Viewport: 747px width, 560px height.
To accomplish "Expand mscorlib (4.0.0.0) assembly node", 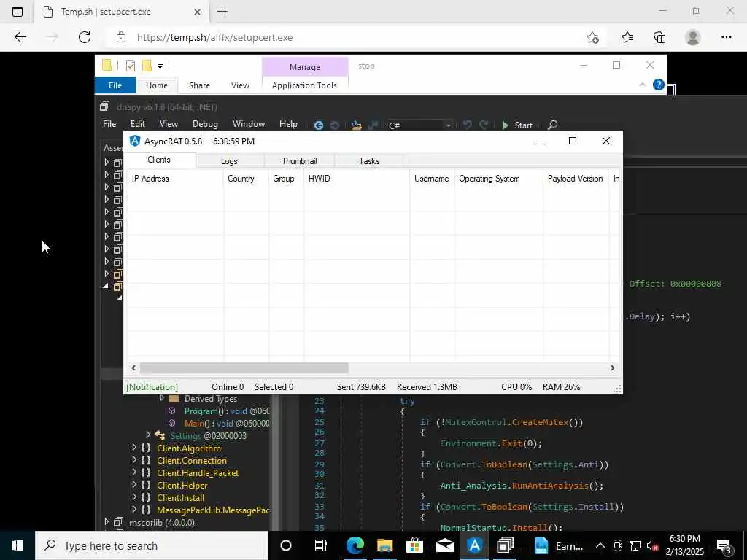I will coord(107,522).
